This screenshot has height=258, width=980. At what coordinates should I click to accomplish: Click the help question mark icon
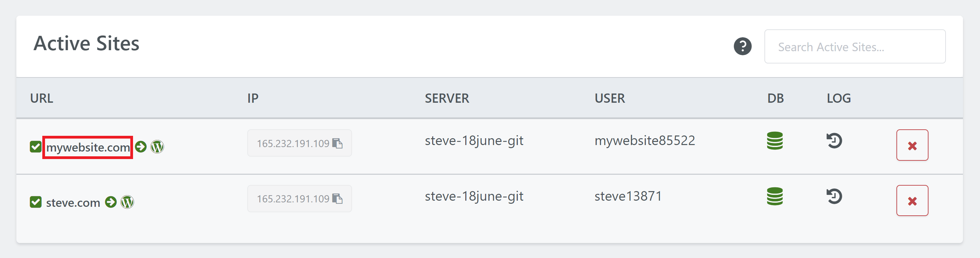click(x=742, y=46)
